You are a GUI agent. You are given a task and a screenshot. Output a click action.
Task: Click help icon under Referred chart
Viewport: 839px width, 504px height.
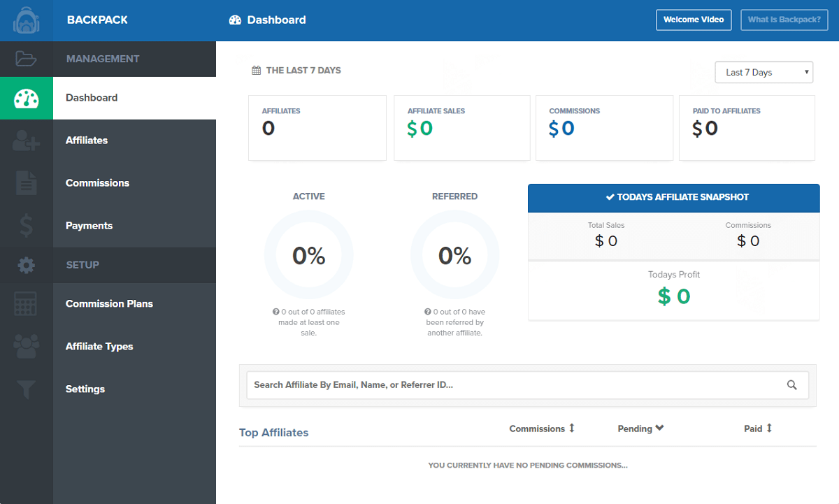point(427,312)
